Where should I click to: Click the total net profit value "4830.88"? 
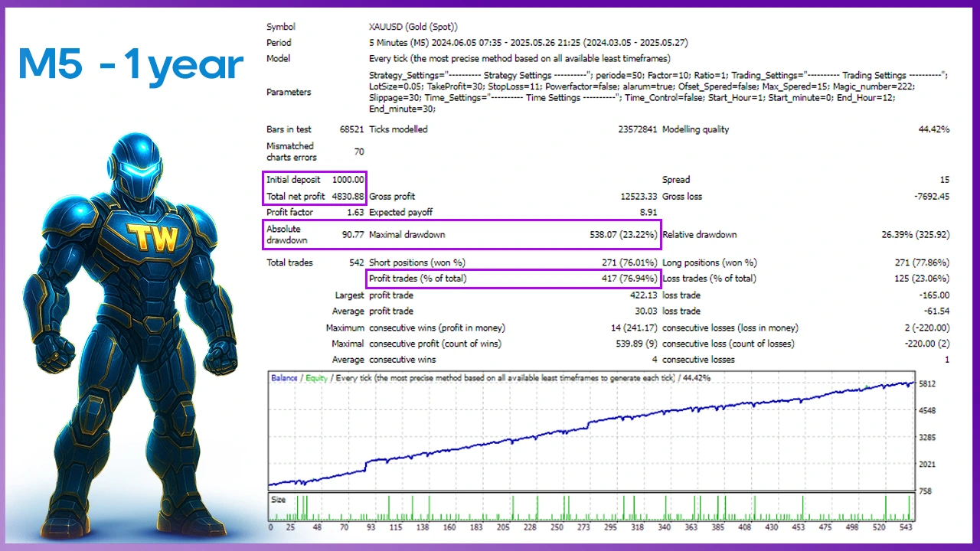(x=348, y=197)
